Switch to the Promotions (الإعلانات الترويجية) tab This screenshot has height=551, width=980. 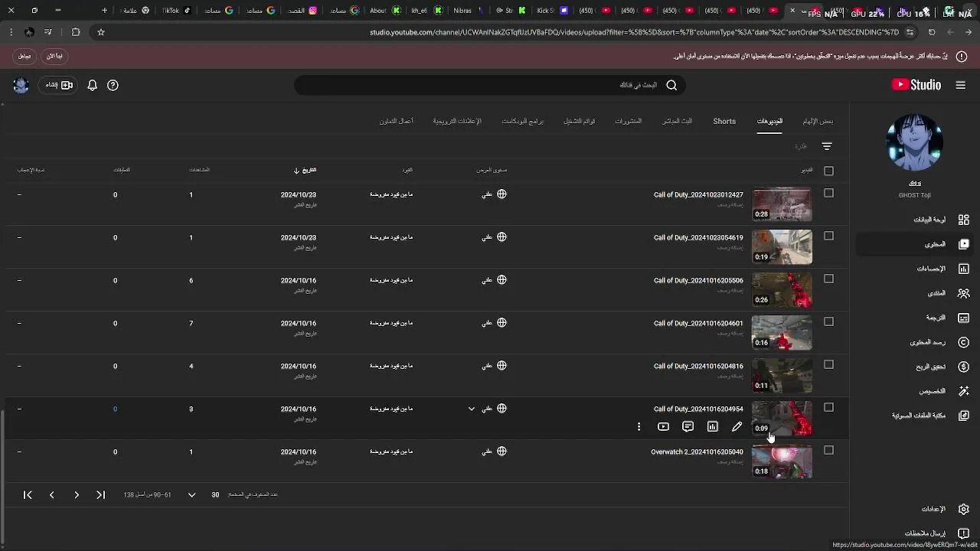click(x=457, y=121)
